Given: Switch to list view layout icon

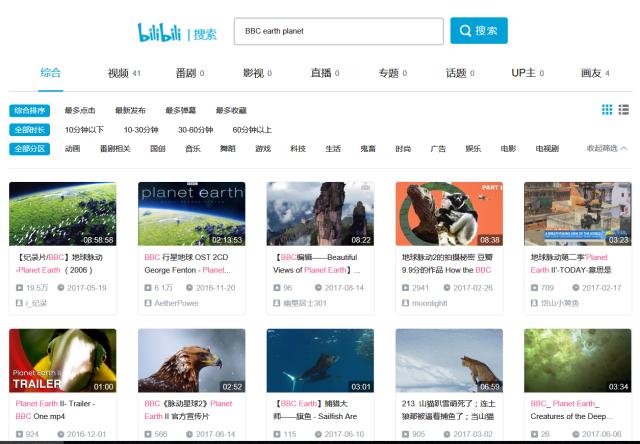Looking at the screenshot, I should click(624, 109).
